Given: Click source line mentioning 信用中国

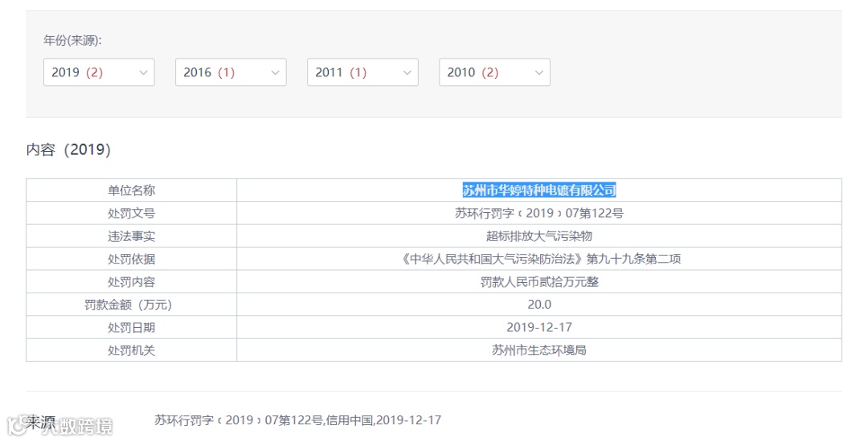Looking at the screenshot, I should (298, 420).
